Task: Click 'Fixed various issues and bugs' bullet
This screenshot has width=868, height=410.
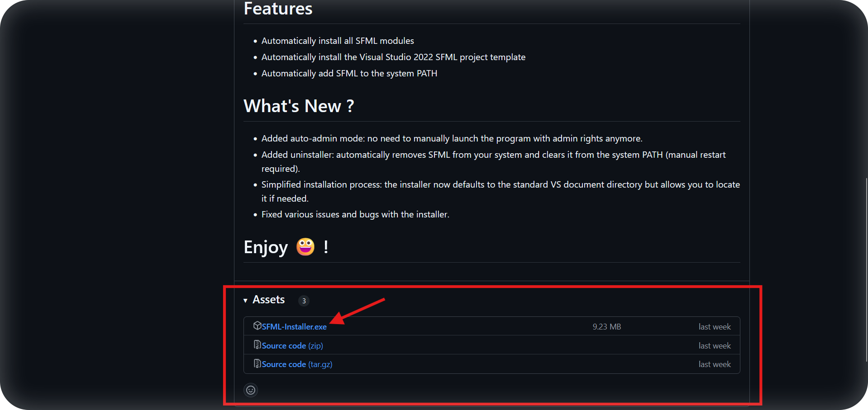Action: 355,214
